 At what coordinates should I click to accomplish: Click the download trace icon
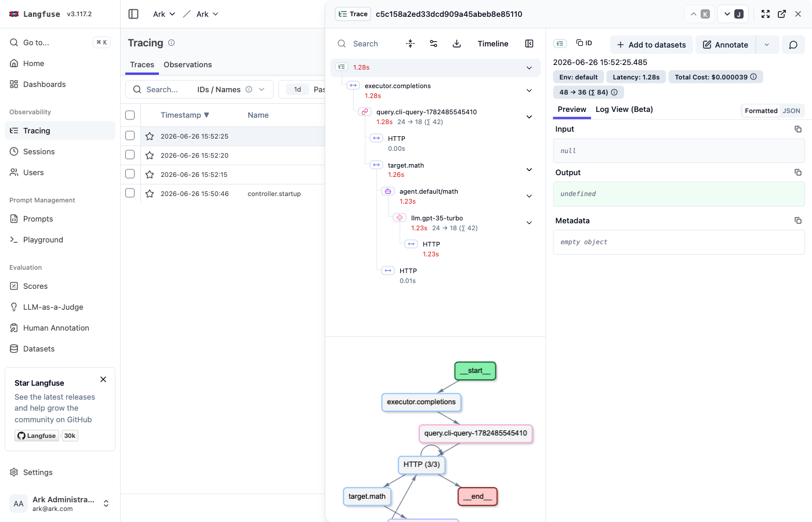[457, 43]
